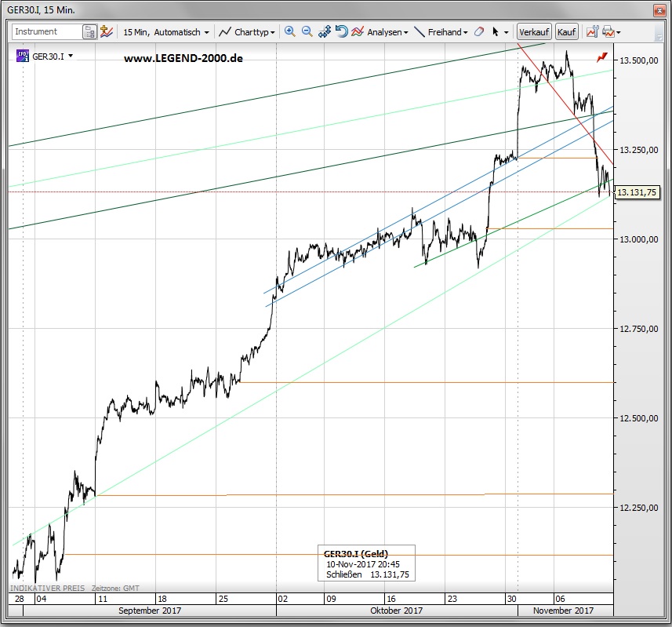Select the mouse pointer cursor tool

point(496,32)
